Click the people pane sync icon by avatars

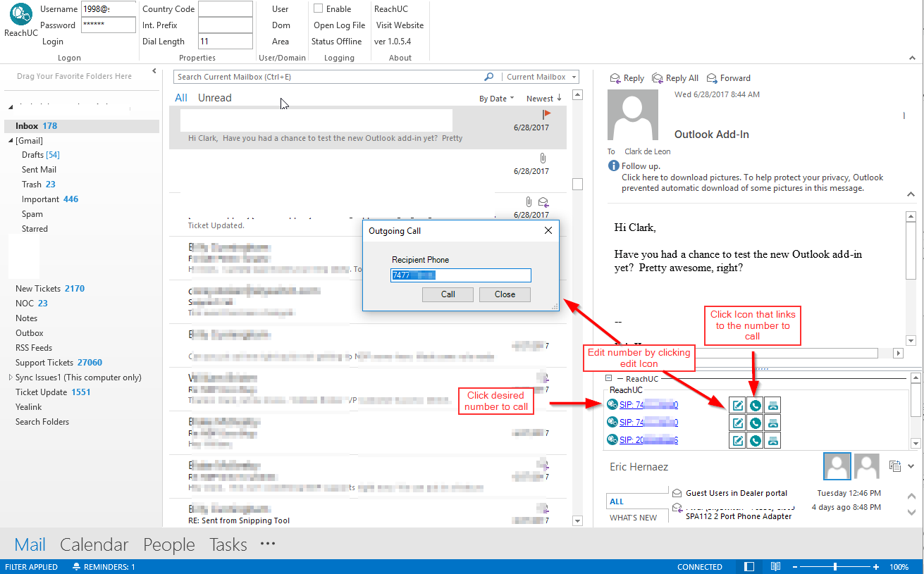pyautogui.click(x=895, y=466)
